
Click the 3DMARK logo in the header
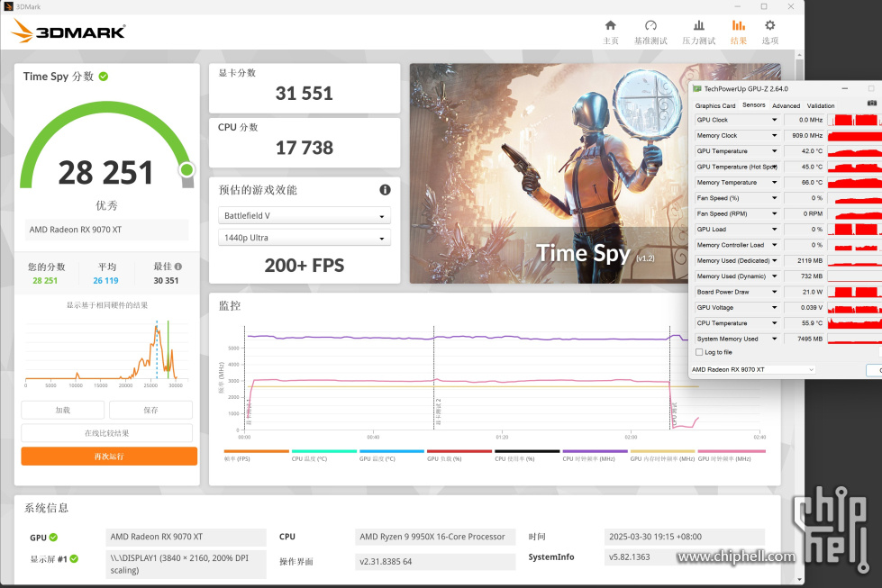pyautogui.click(x=68, y=31)
